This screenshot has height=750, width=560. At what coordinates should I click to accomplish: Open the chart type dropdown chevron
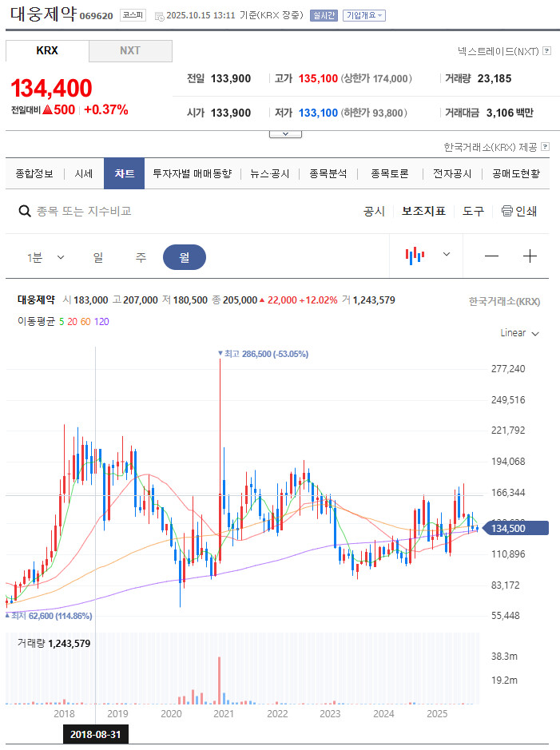point(447,255)
